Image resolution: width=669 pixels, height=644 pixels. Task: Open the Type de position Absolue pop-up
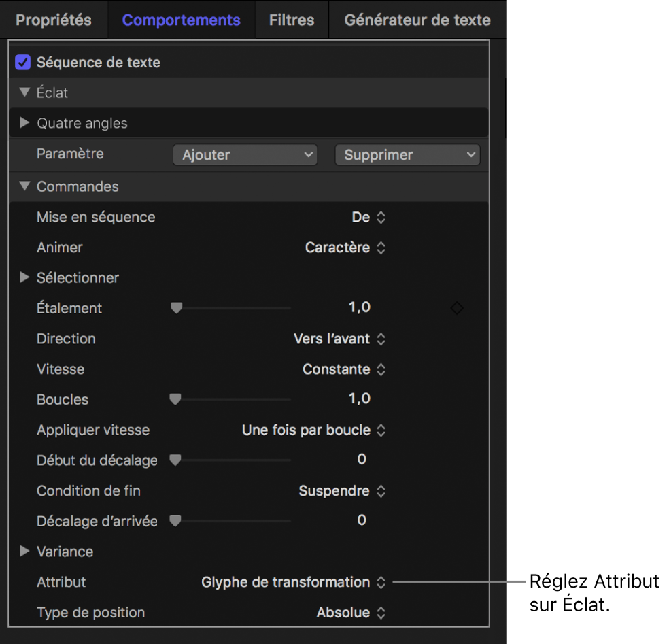[x=351, y=613]
